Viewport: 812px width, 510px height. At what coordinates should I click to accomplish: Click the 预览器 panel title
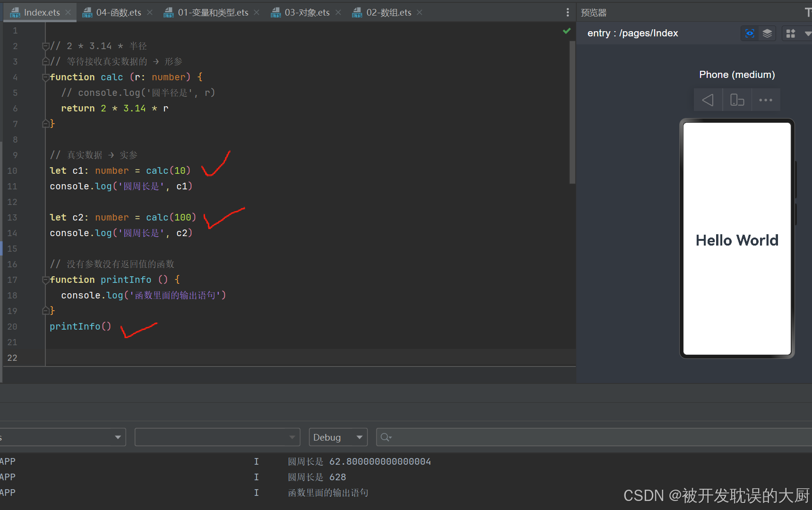[x=594, y=13]
